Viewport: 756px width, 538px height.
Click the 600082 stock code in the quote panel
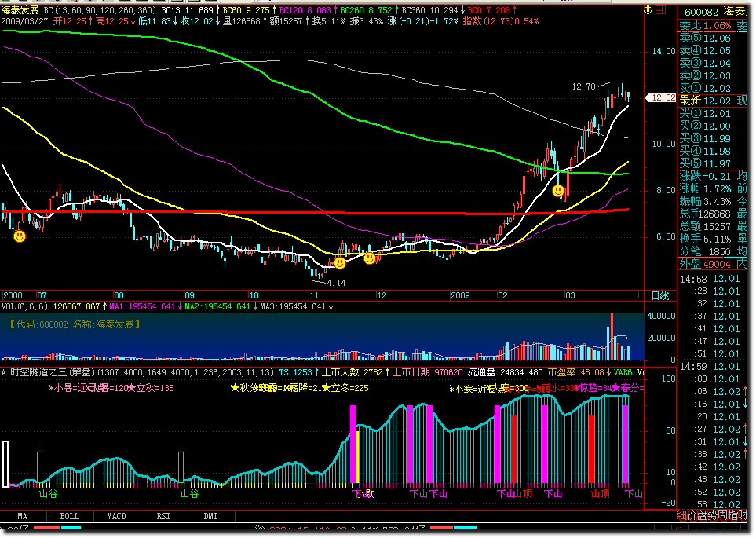click(x=701, y=13)
